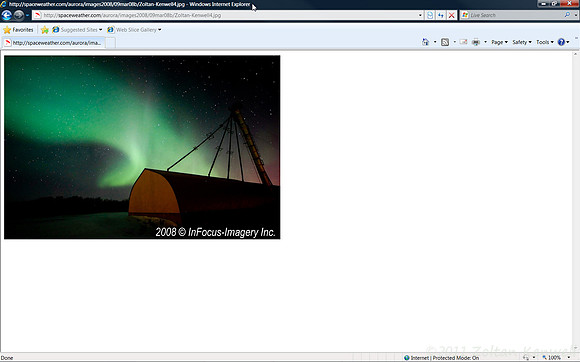Click the RSS feeds icon

click(x=445, y=42)
